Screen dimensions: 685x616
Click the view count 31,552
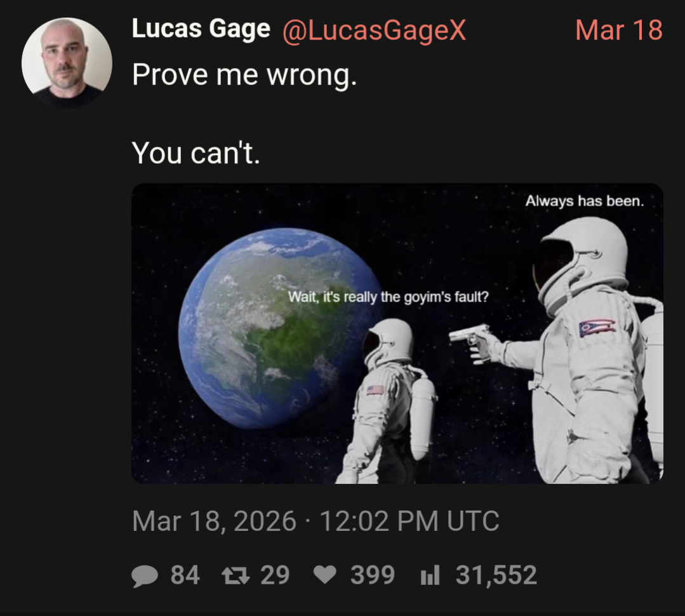[496, 575]
